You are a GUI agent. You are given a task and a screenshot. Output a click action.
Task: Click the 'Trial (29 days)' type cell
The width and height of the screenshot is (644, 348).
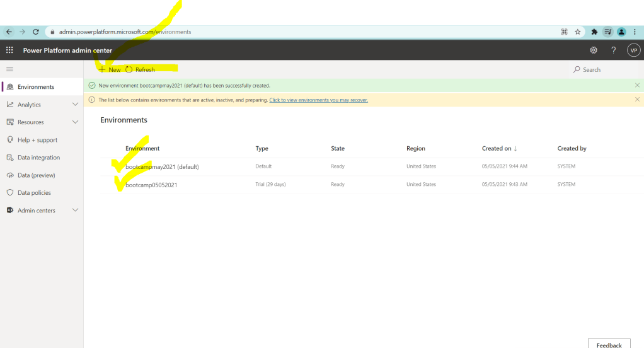(x=271, y=184)
